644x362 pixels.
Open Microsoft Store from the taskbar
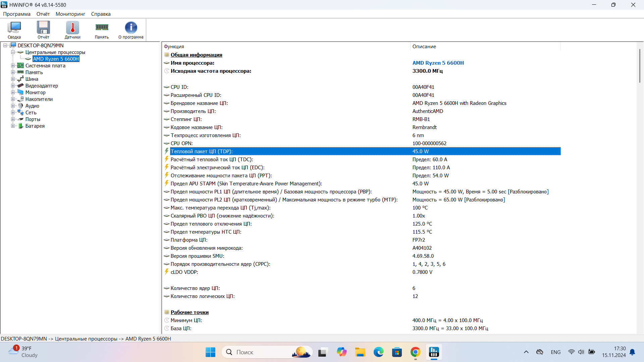[397, 352]
